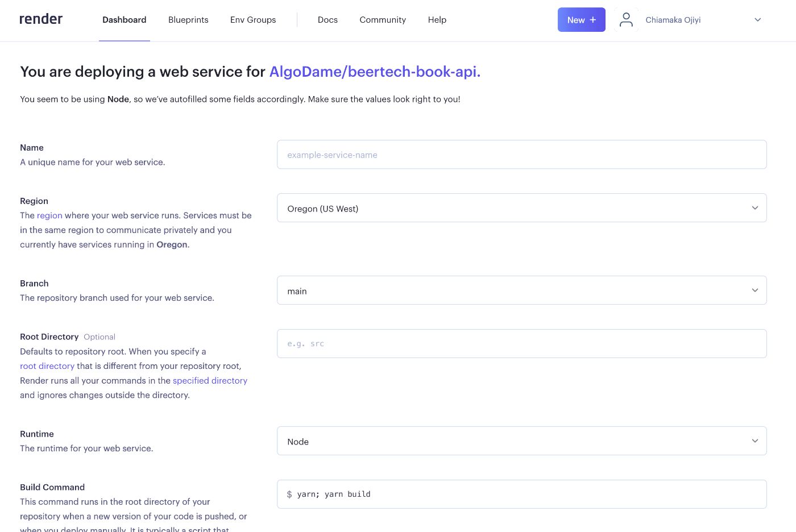Switch to the Env Groups section

(x=252, y=20)
